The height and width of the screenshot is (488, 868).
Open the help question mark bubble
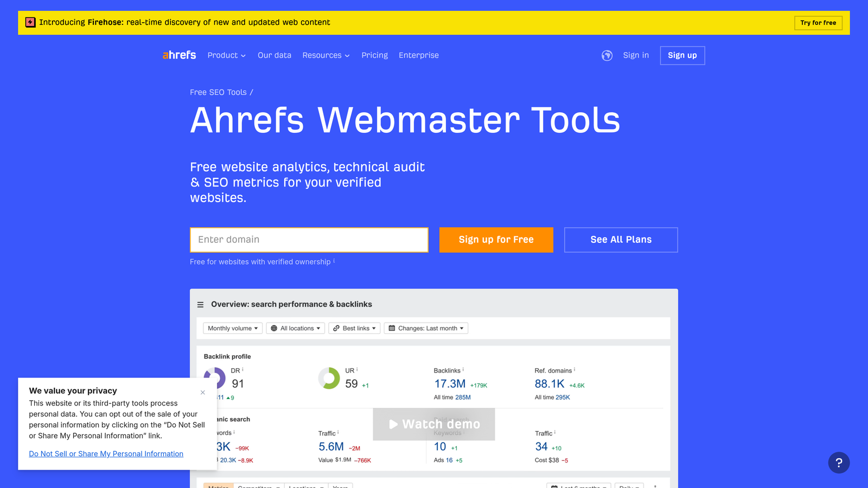tap(839, 463)
